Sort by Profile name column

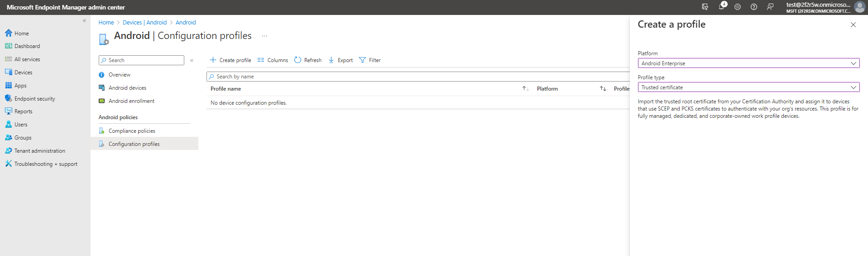525,89
